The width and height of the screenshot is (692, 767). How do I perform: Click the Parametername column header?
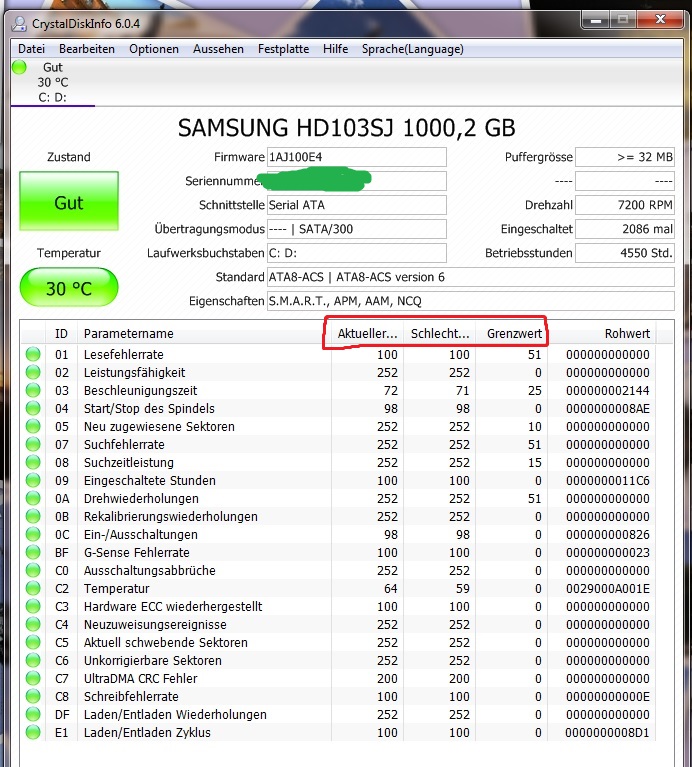point(204,334)
